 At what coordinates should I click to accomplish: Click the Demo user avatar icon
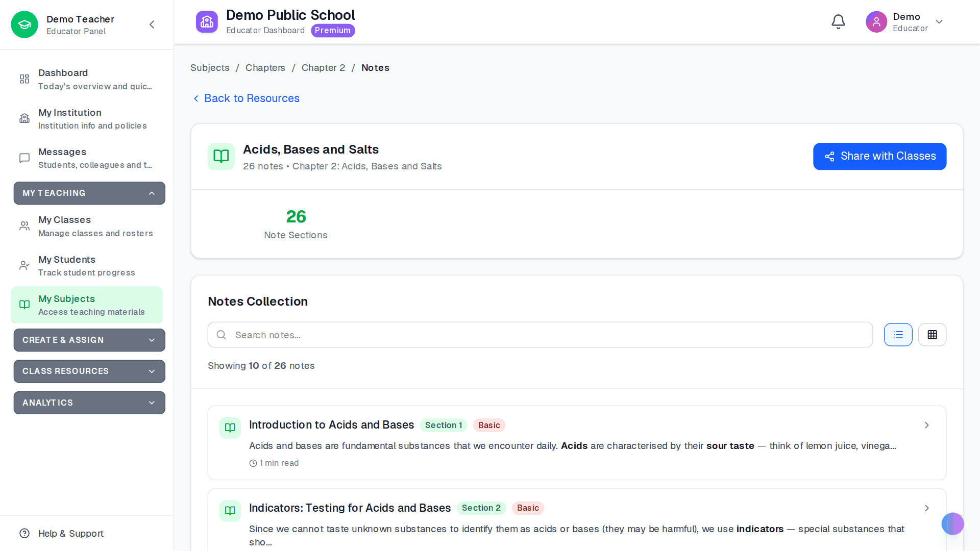[x=876, y=22]
